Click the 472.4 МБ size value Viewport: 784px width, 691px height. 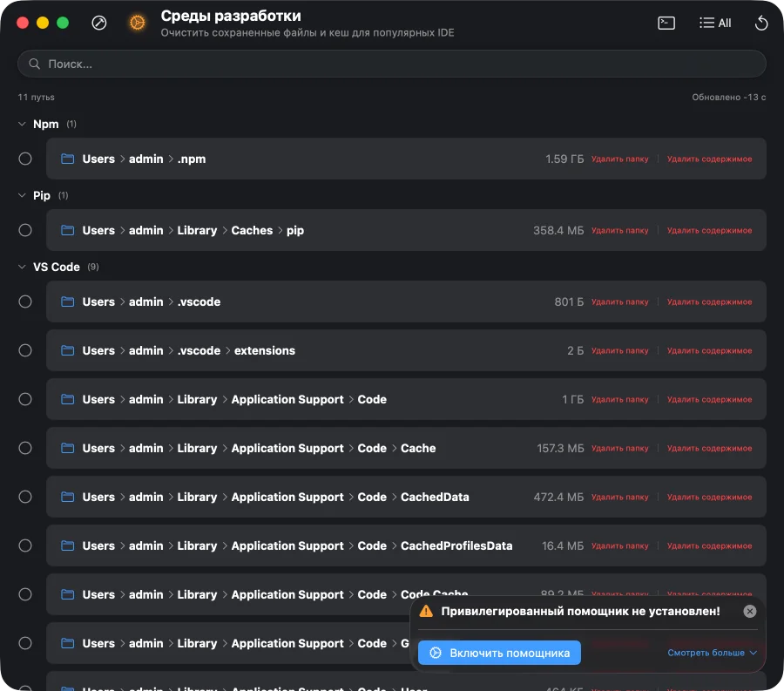(558, 497)
